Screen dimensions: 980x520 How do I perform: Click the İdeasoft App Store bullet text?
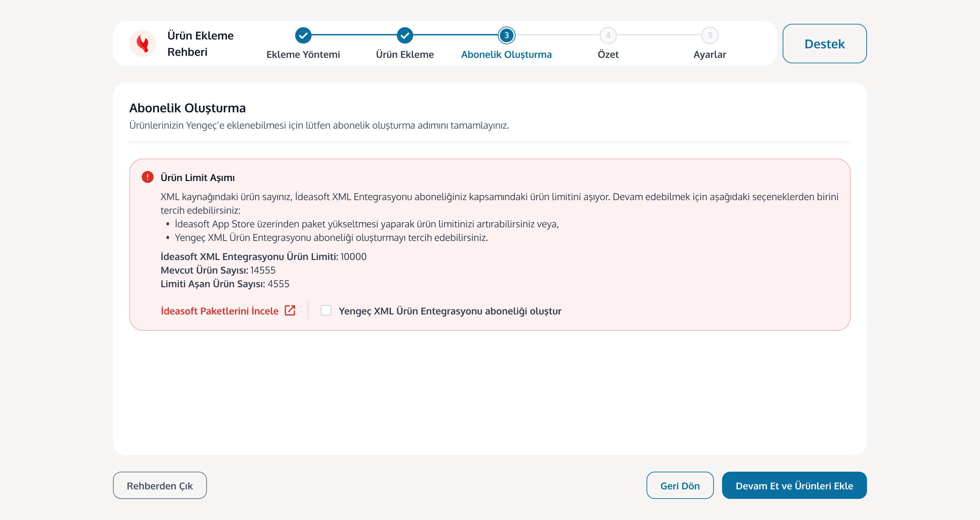point(367,224)
